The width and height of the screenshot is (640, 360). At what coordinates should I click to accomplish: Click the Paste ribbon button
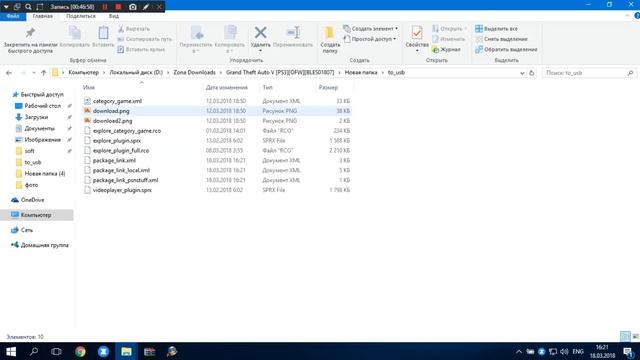point(103,37)
